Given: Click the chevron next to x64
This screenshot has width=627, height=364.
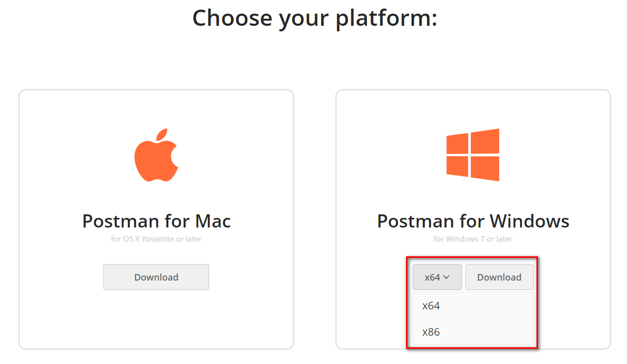Looking at the screenshot, I should (445, 277).
